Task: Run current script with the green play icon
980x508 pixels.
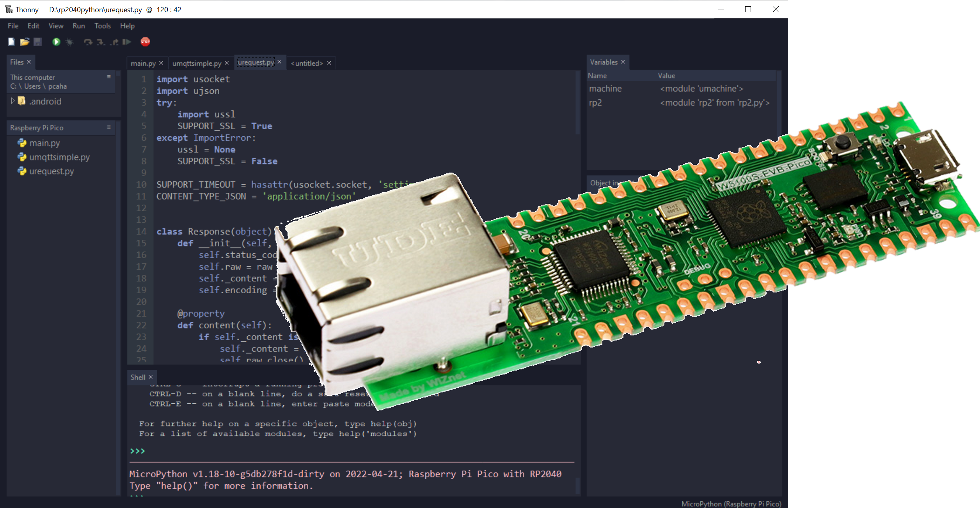Action: 56,42
